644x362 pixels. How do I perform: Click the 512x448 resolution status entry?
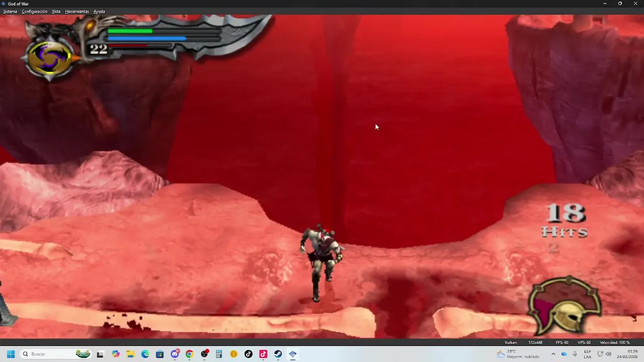click(535, 342)
